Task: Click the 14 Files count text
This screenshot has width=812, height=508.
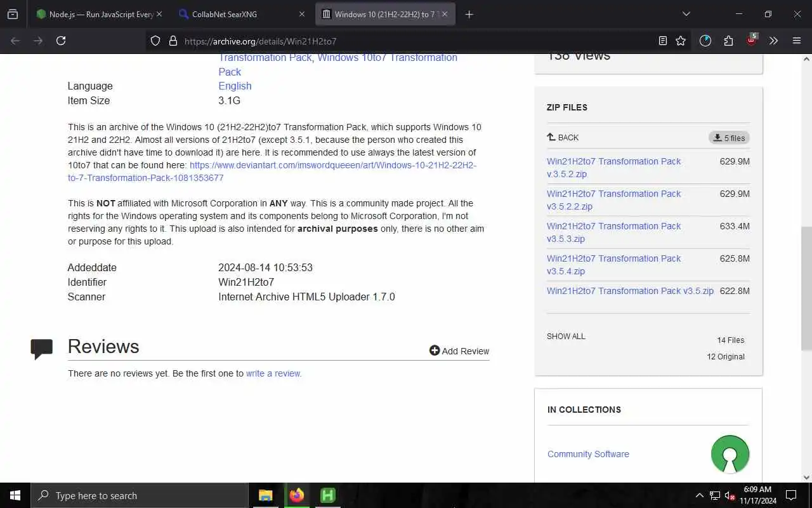Action: (731, 340)
